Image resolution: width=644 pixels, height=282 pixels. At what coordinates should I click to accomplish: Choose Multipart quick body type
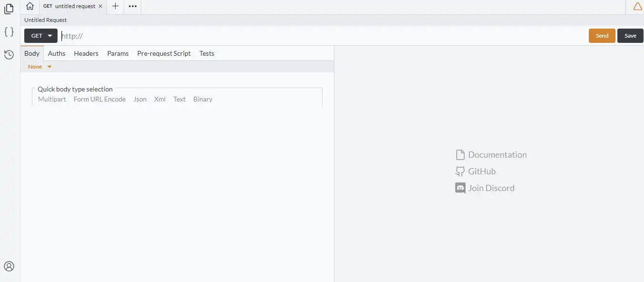pos(52,99)
